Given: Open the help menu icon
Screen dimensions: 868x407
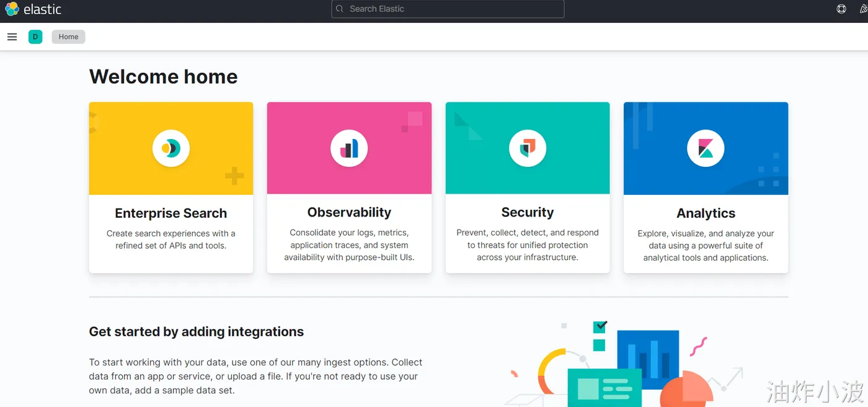Looking at the screenshot, I should 841,9.
